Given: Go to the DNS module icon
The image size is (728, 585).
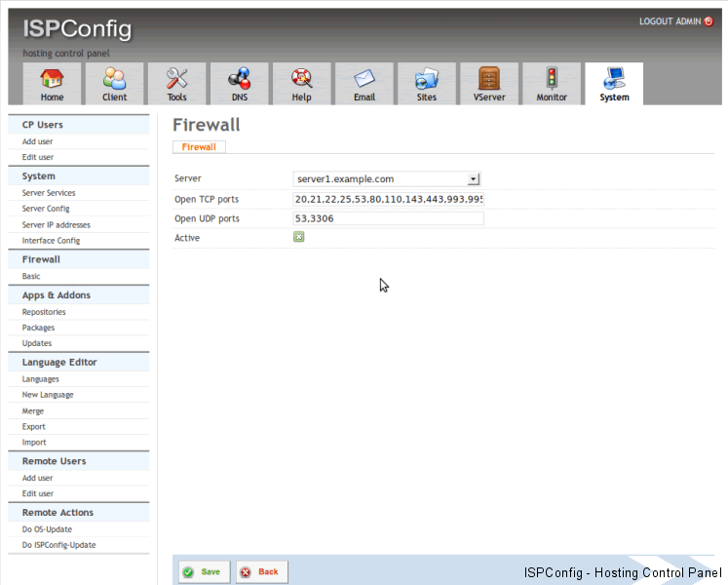Looking at the screenshot, I should [239, 79].
